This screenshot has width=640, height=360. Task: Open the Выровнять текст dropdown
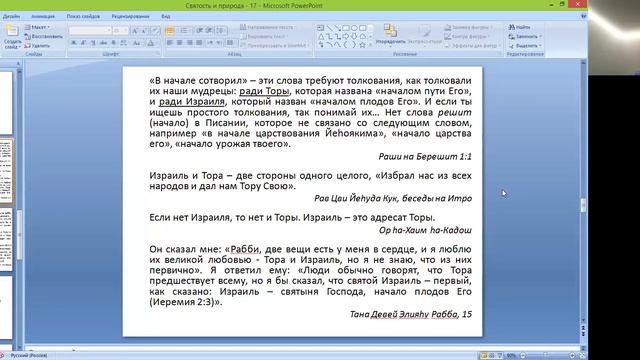click(264, 36)
